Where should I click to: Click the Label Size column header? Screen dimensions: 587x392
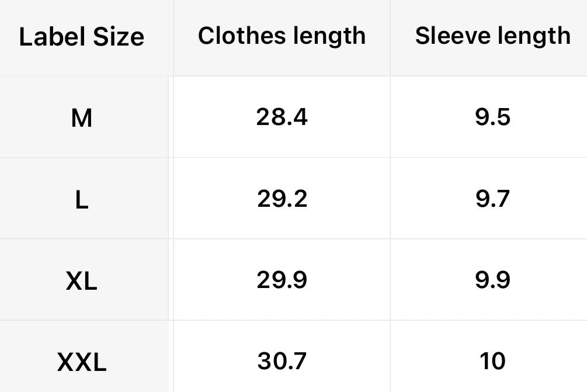[x=82, y=37]
